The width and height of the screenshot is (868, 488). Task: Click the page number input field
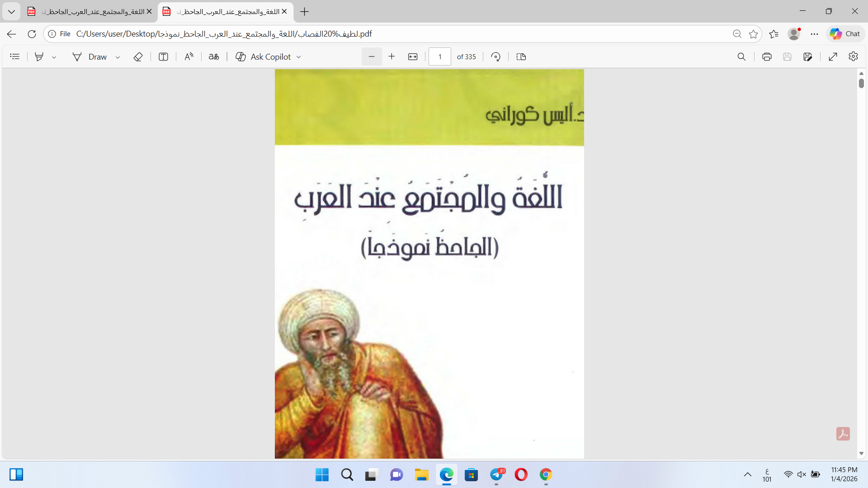[x=440, y=56]
